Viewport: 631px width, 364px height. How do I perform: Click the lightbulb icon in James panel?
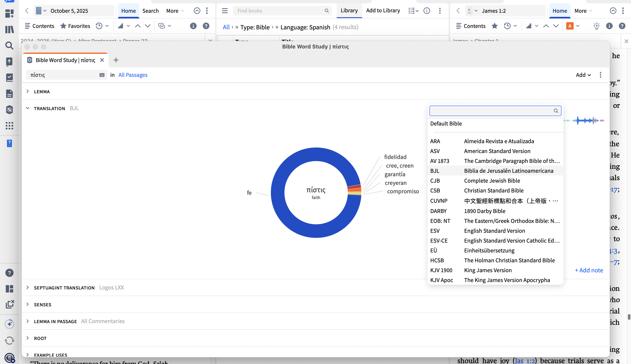tap(596, 26)
